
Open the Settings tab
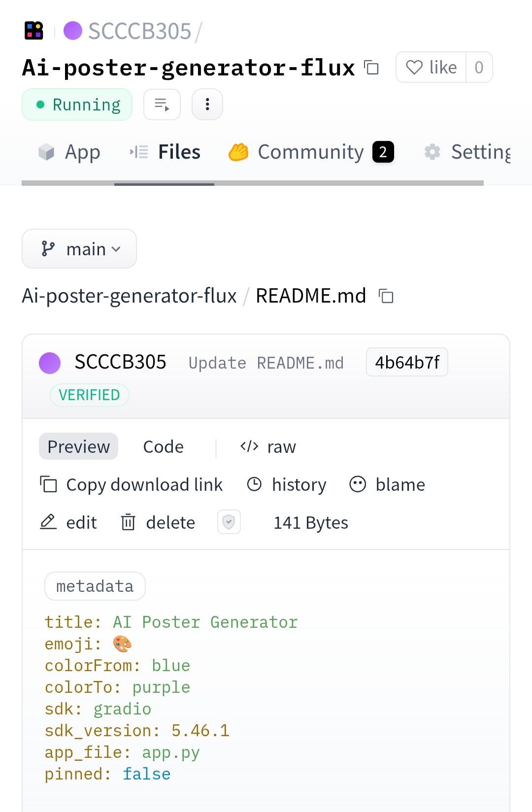coord(467,152)
